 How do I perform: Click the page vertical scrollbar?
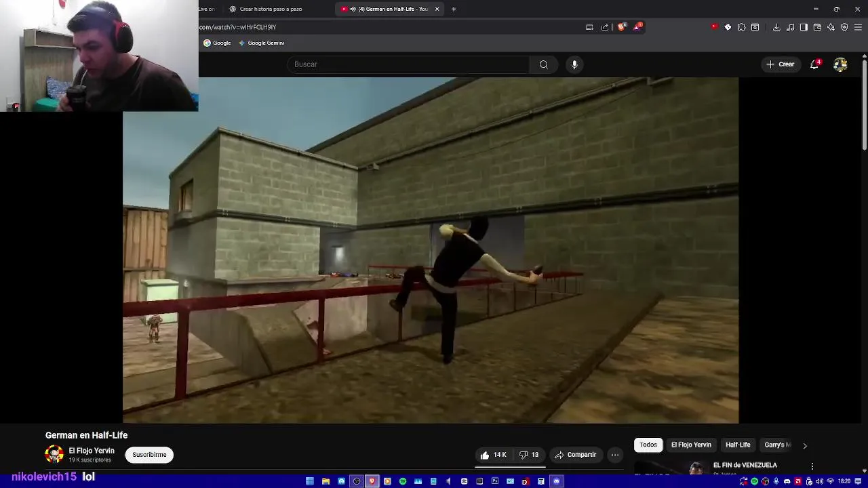tap(865, 105)
